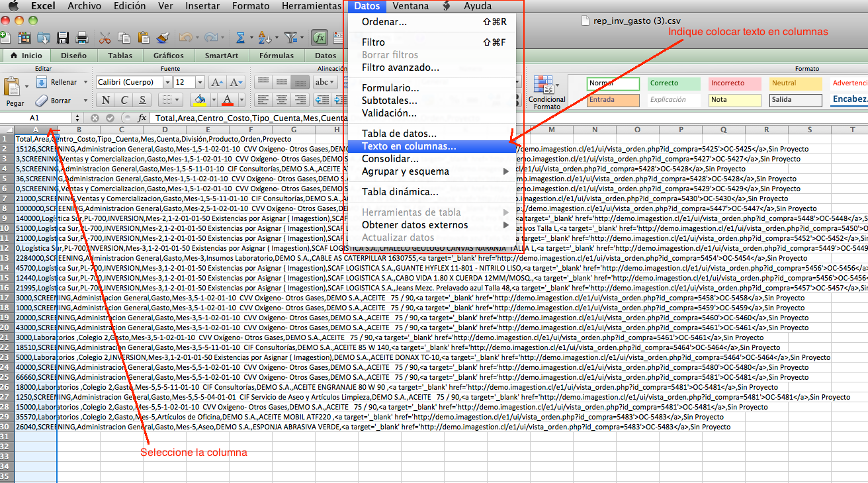The width and height of the screenshot is (868, 483).
Task: Toggle italic C button
Action: 124,100
